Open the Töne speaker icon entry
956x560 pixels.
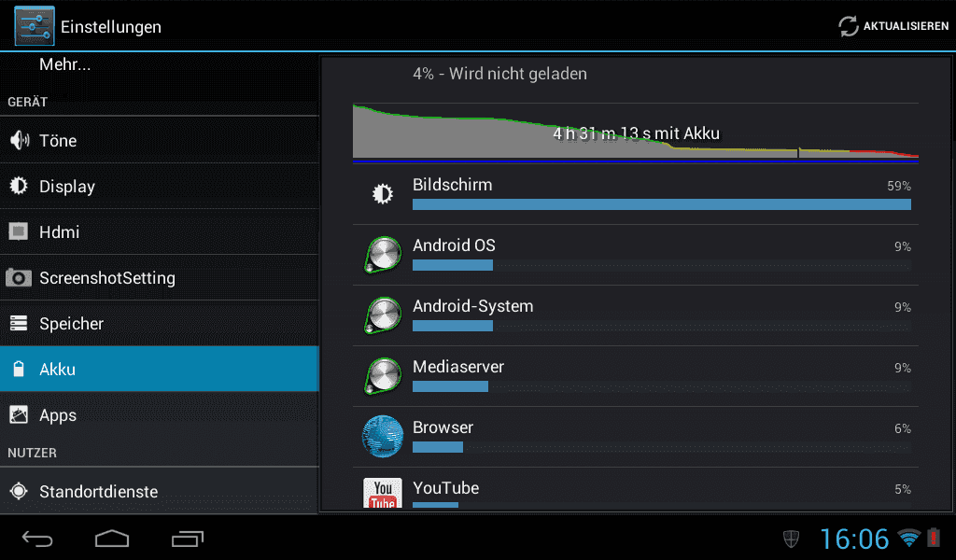pyautogui.click(x=20, y=140)
